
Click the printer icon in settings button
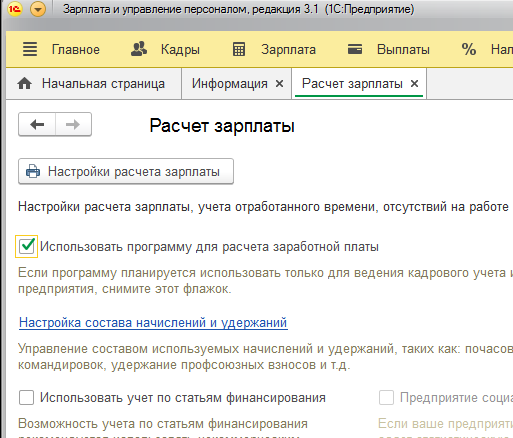click(x=33, y=171)
